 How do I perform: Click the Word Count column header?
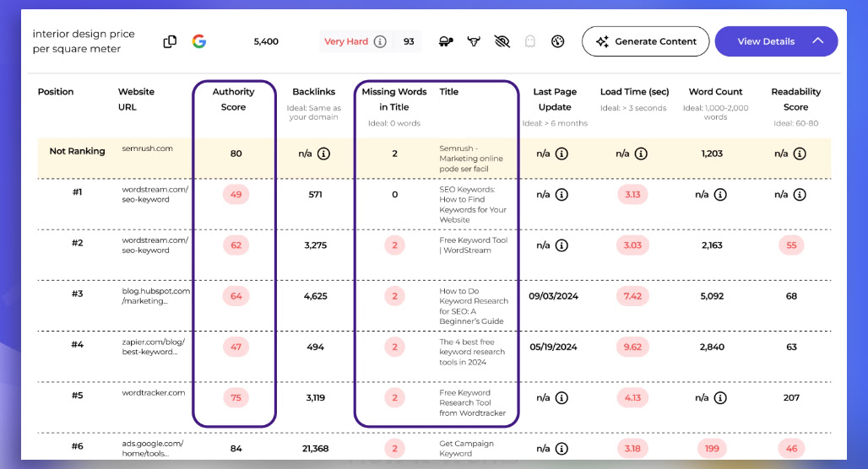pos(715,92)
